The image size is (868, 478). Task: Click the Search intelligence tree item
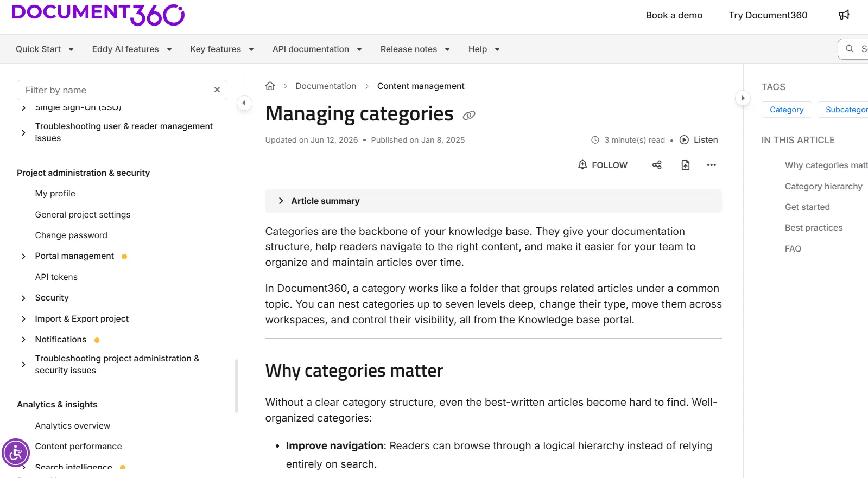click(74, 467)
